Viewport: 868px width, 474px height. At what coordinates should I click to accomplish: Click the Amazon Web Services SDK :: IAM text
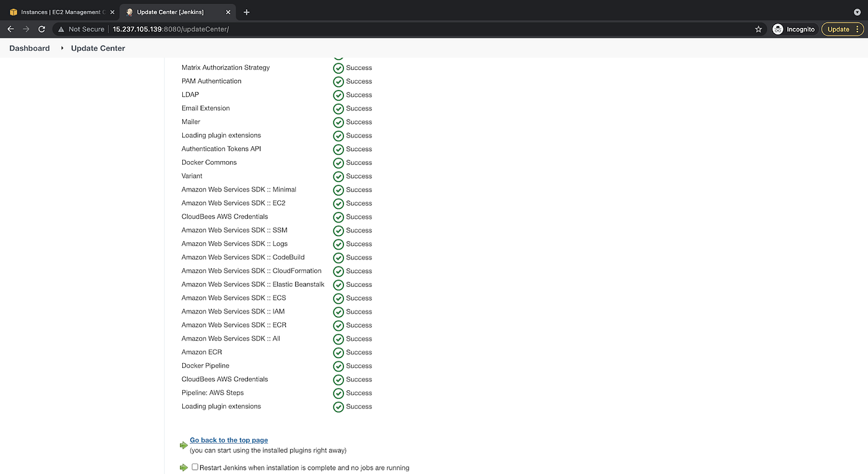pyautogui.click(x=233, y=312)
